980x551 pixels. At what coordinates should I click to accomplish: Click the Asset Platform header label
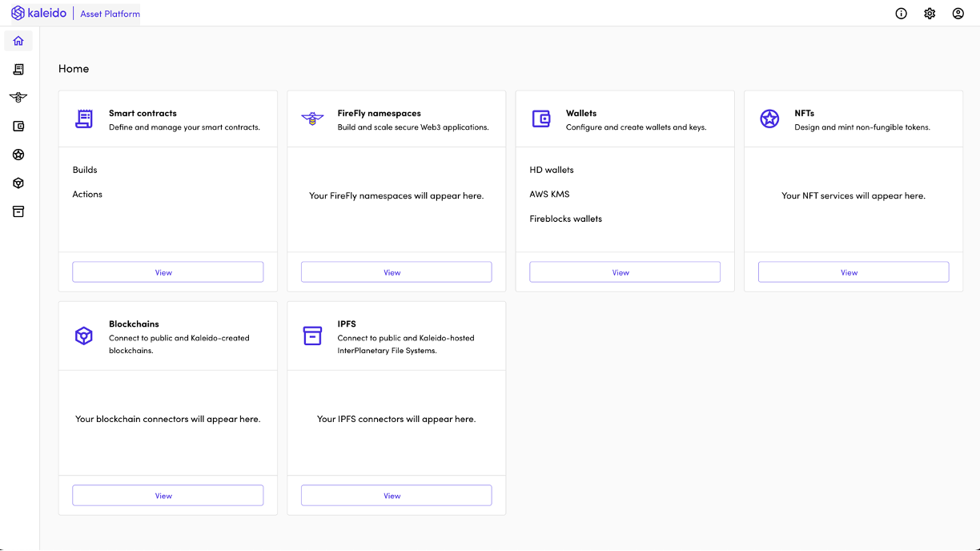point(110,14)
